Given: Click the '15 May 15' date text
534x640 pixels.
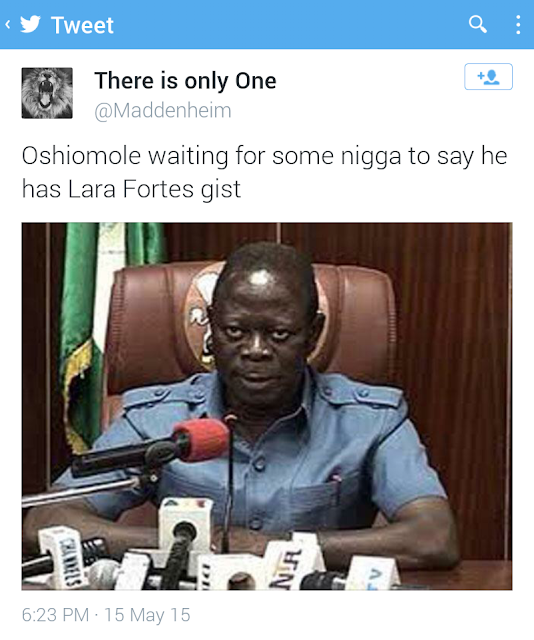Looking at the screenshot, I should (x=147, y=615).
